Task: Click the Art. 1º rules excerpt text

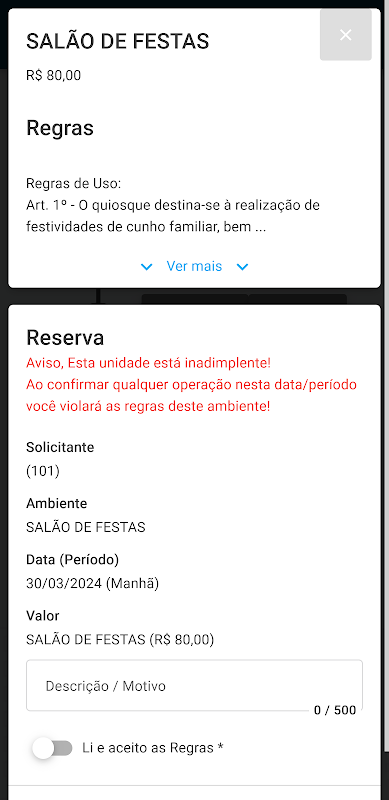Action: pyautogui.click(x=173, y=216)
